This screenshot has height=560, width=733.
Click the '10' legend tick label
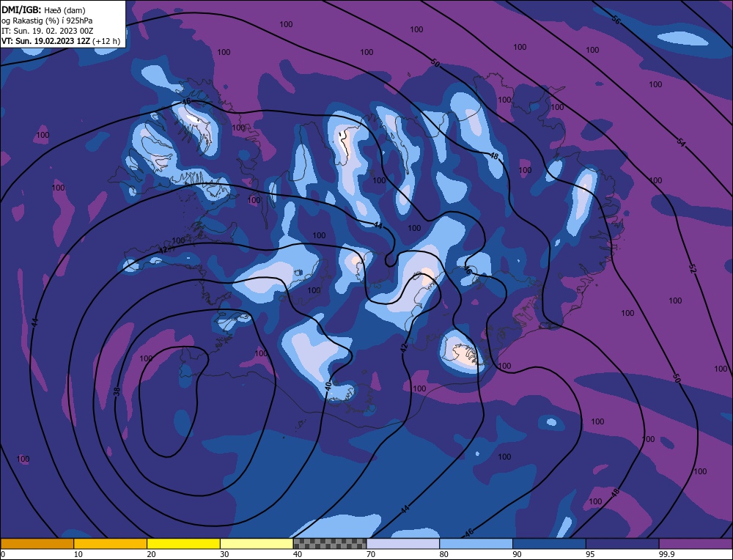(x=78, y=554)
